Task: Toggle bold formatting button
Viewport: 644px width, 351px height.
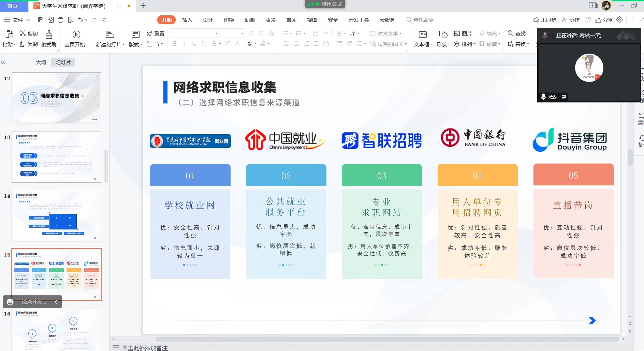Action: [174, 44]
